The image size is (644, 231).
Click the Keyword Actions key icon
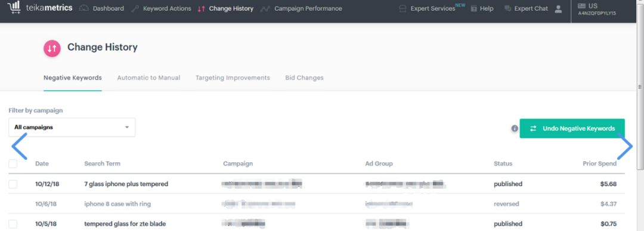click(x=135, y=8)
